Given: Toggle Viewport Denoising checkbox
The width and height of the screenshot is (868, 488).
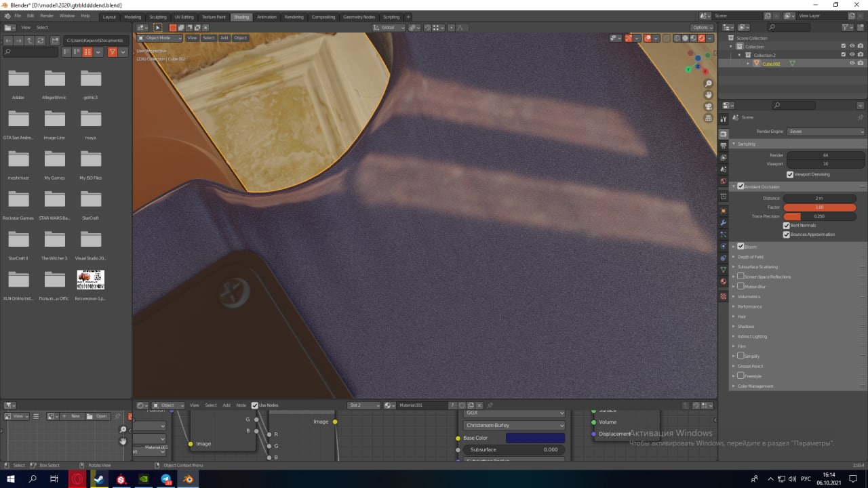Looking at the screenshot, I should click(x=790, y=174).
